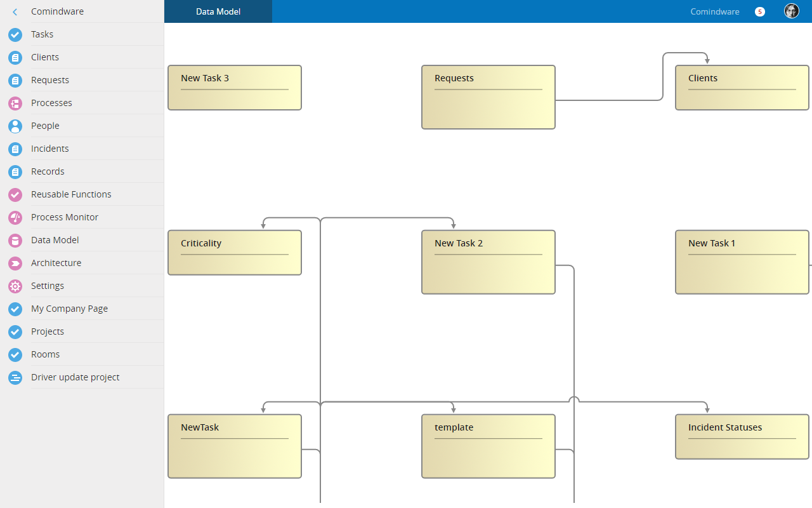Viewport: 812px width, 508px height.
Task: Select the NewTask entity box
Action: [x=235, y=446]
